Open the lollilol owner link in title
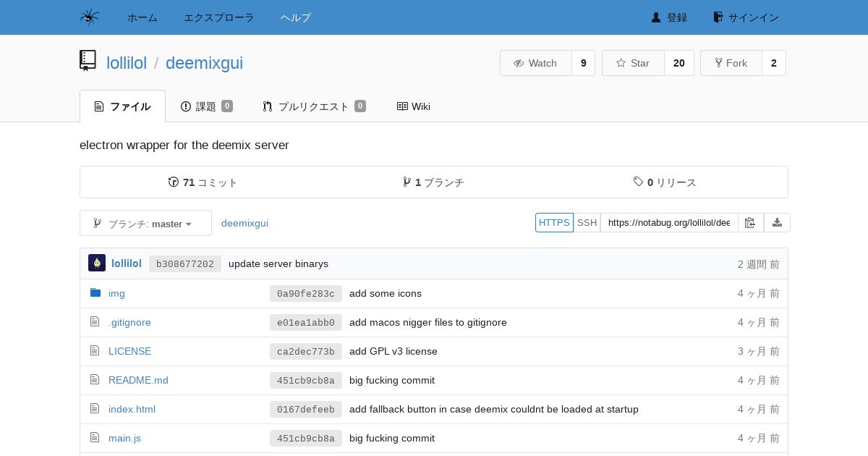The image size is (868, 456). pos(127,63)
